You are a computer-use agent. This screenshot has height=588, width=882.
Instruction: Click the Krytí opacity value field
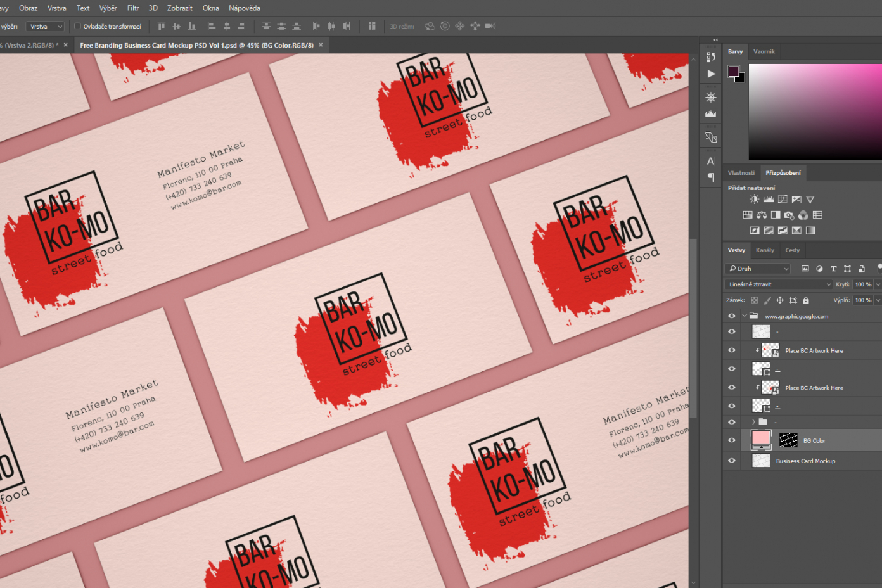862,284
